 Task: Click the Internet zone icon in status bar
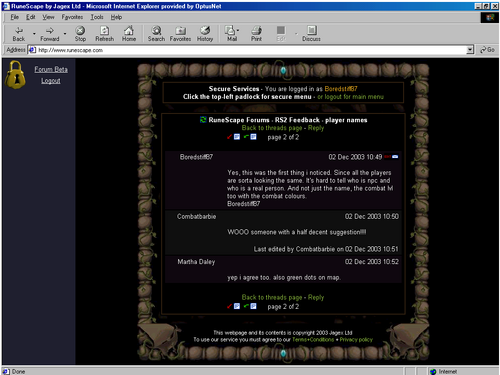coord(433,372)
